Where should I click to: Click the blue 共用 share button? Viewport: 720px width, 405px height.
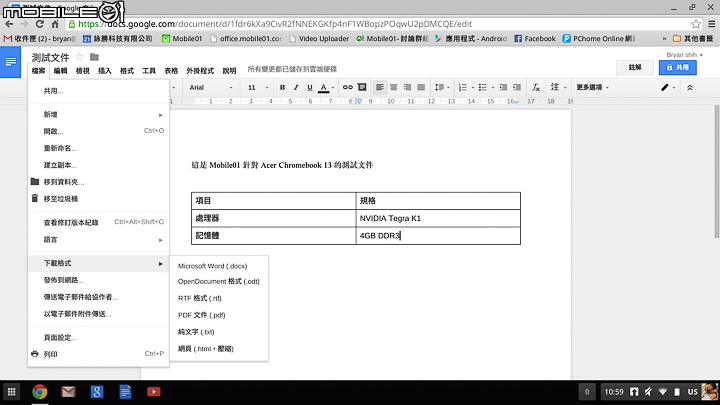tap(678, 68)
